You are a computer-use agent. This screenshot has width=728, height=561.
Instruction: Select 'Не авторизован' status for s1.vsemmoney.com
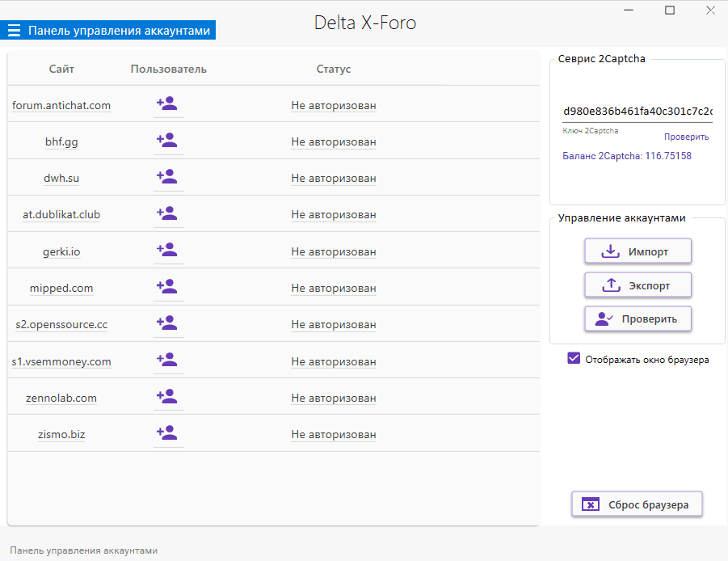333,361
